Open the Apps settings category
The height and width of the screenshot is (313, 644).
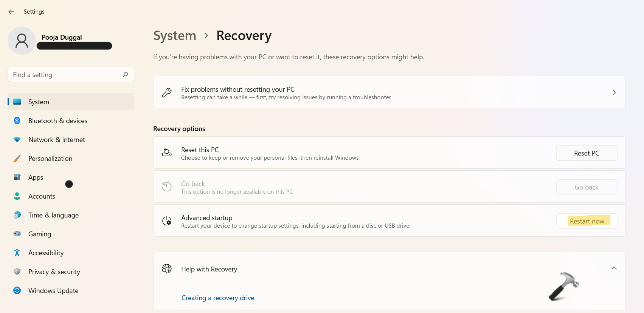tap(36, 177)
